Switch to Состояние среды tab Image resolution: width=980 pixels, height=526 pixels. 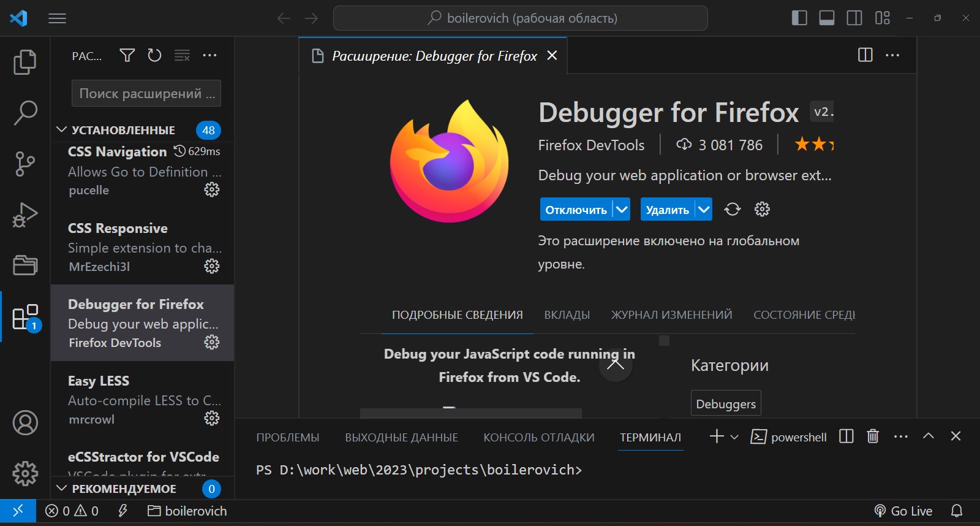tap(804, 314)
